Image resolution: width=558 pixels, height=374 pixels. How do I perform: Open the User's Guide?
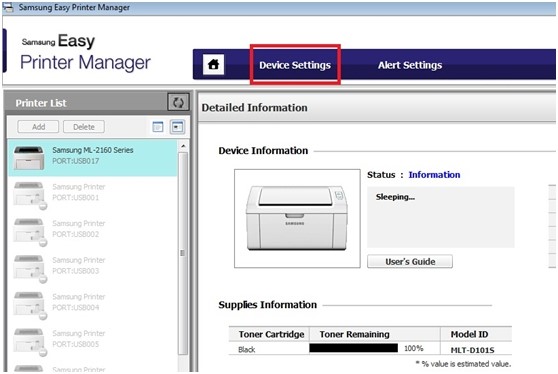(x=410, y=262)
